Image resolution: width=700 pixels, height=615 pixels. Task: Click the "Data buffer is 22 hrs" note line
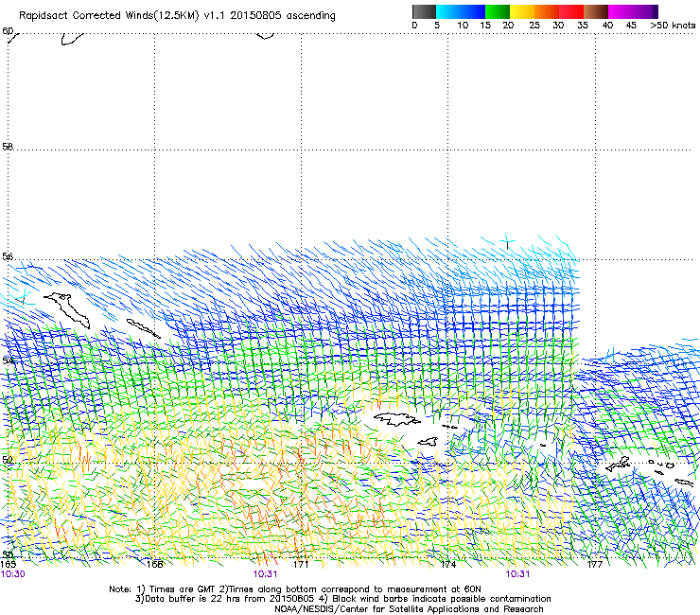tap(227, 599)
